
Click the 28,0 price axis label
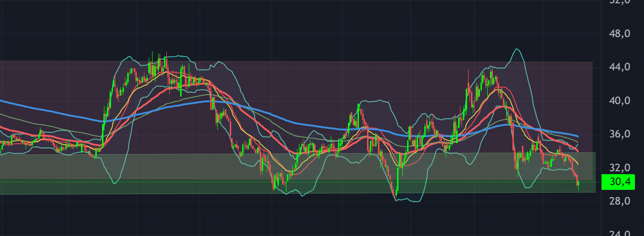pyautogui.click(x=621, y=201)
